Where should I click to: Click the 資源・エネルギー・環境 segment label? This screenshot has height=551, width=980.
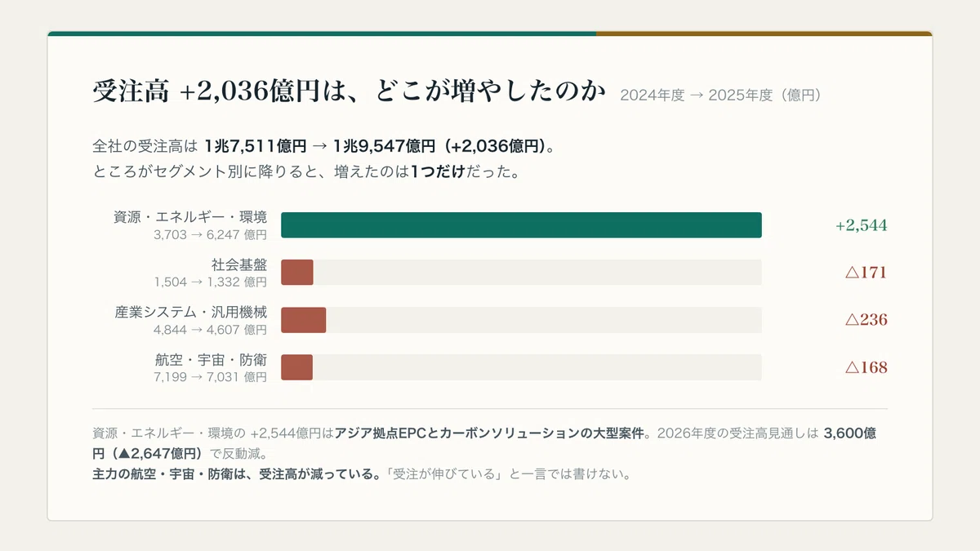(190, 217)
